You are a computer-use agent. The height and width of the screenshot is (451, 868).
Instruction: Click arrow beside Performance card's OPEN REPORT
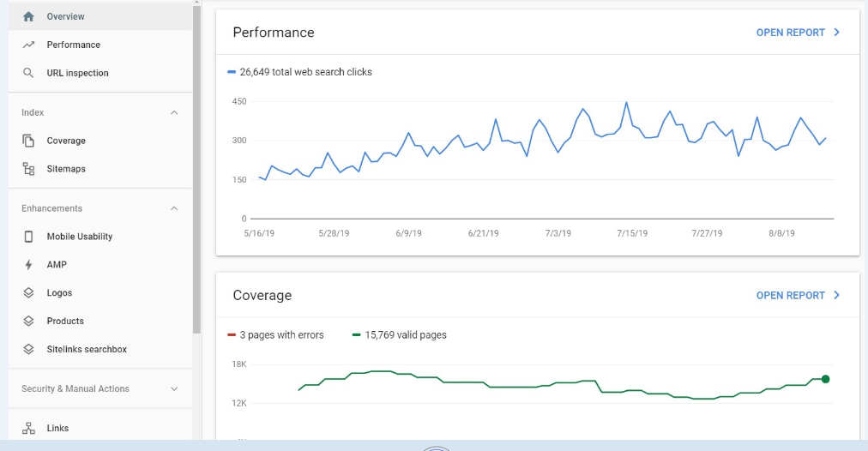point(836,32)
